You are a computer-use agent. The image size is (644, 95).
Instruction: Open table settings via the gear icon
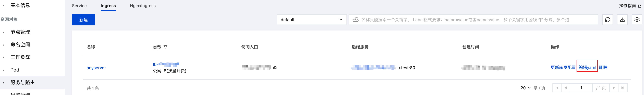637,20
